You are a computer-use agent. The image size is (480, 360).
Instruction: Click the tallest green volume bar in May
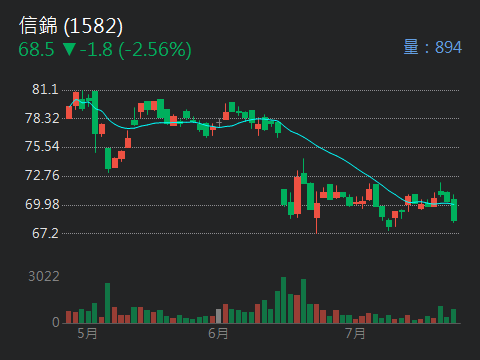pyautogui.click(x=108, y=303)
